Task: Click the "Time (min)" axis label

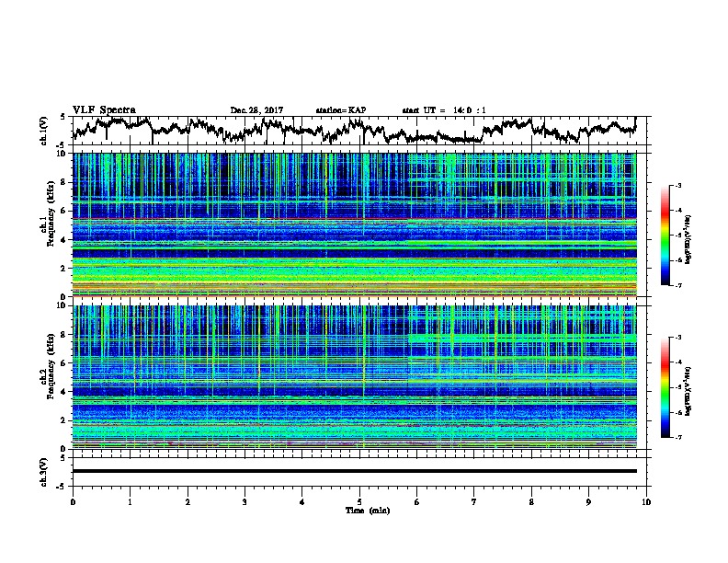Action: [368, 511]
